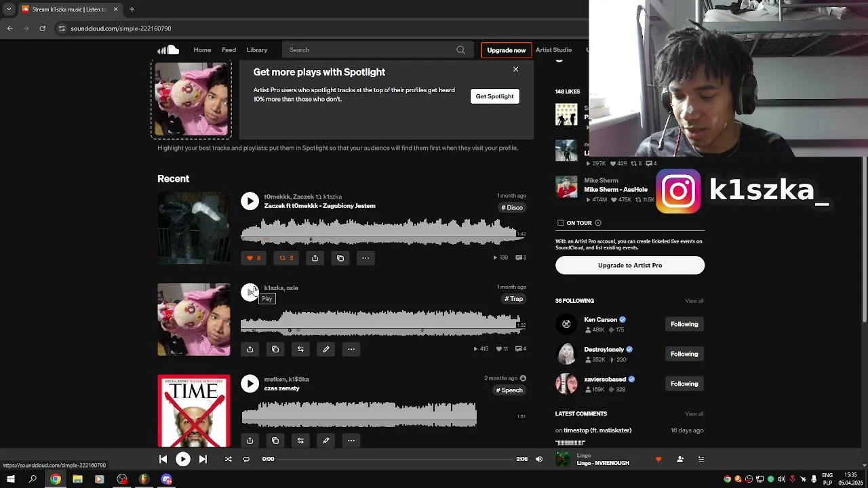Image resolution: width=868 pixels, height=488 pixels.
Task: Edit the k1szka, oxie track
Action: (x=325, y=349)
